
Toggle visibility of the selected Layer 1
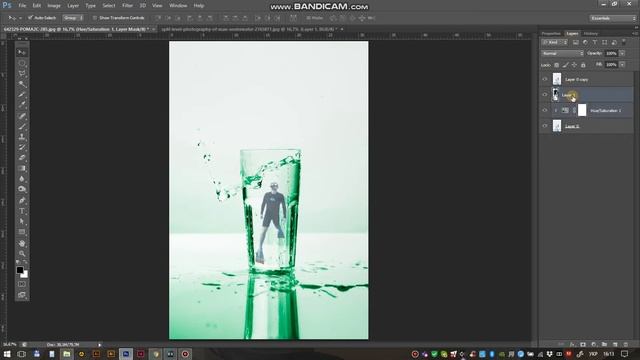tap(544, 95)
